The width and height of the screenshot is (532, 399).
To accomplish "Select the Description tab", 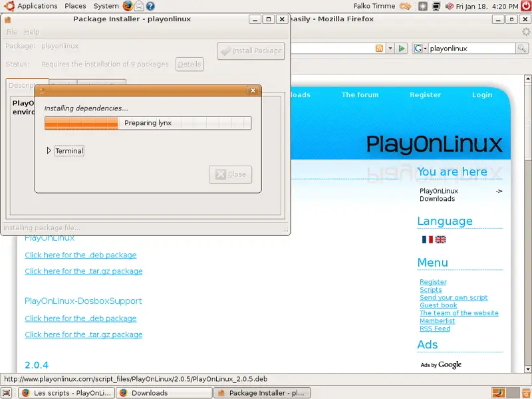I will pos(21,86).
